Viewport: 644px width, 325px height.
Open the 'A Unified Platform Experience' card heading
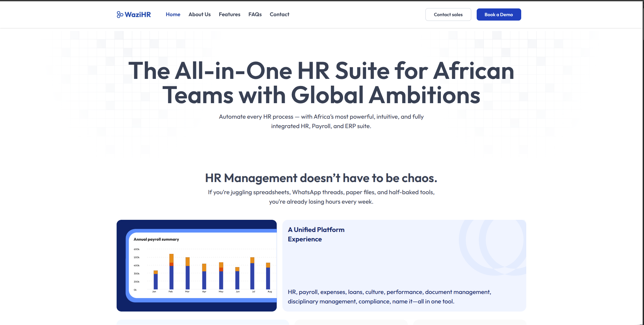pyautogui.click(x=316, y=234)
